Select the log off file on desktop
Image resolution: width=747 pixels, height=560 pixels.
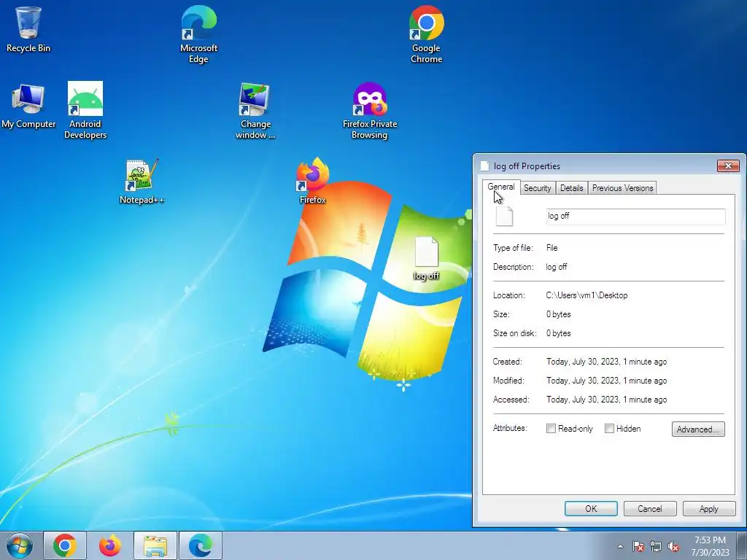tap(426, 258)
